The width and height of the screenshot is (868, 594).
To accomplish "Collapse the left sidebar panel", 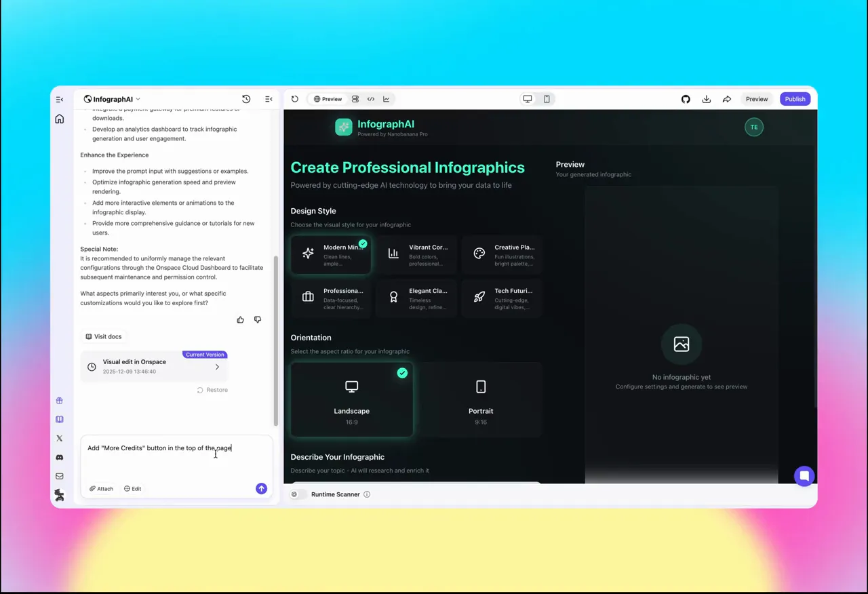I will tap(60, 100).
